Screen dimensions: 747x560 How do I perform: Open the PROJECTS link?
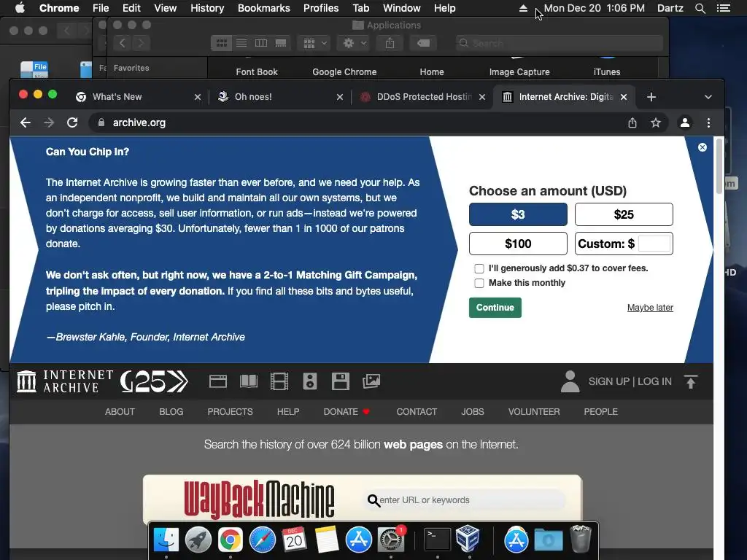click(230, 412)
